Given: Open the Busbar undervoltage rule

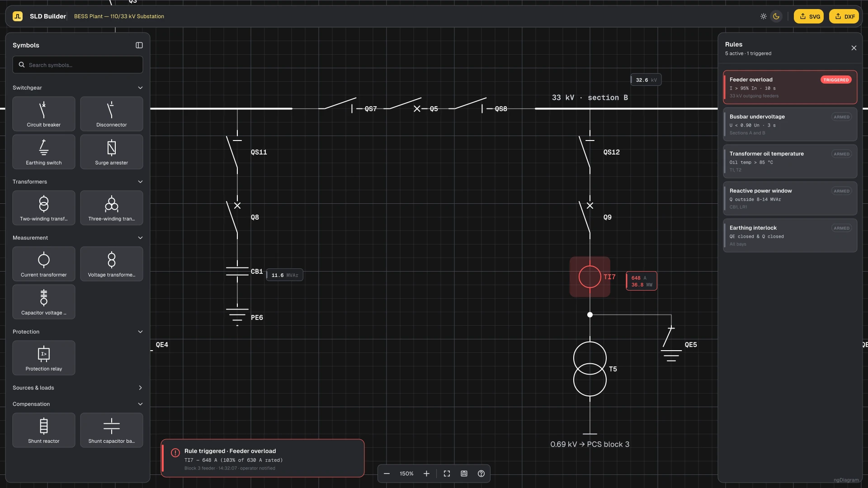Looking at the screenshot, I should [790, 124].
